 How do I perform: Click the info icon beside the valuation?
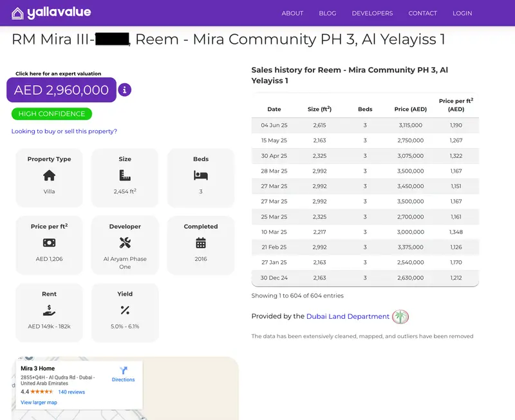(124, 90)
